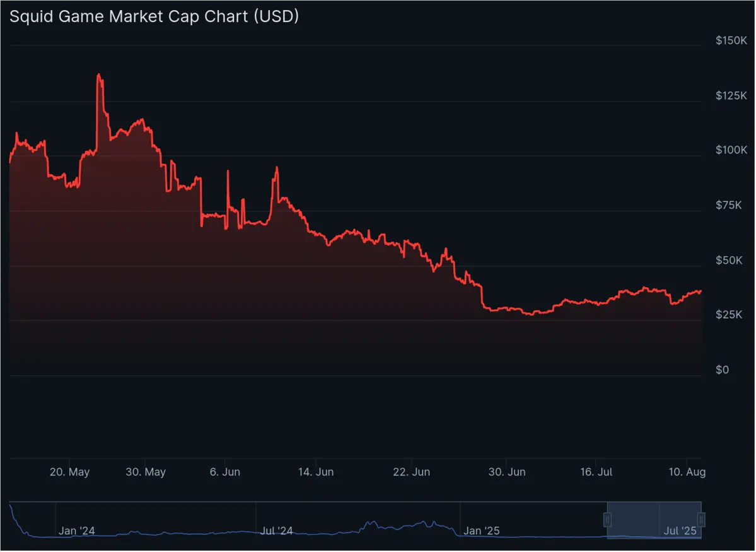Viewport: 756px width, 552px height.
Task: Click the $100K y-axis label
Action: (x=733, y=150)
